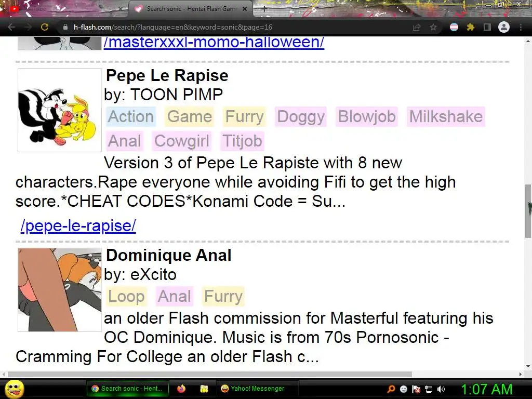Open the striped circle extension icon
This screenshot has width=532, height=399.
pyautogui.click(x=454, y=27)
